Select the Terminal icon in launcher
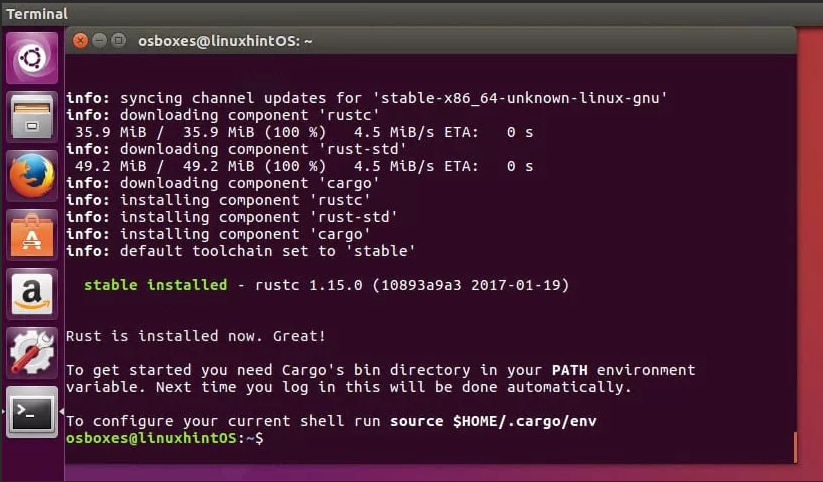The width and height of the screenshot is (823, 482). (32, 412)
